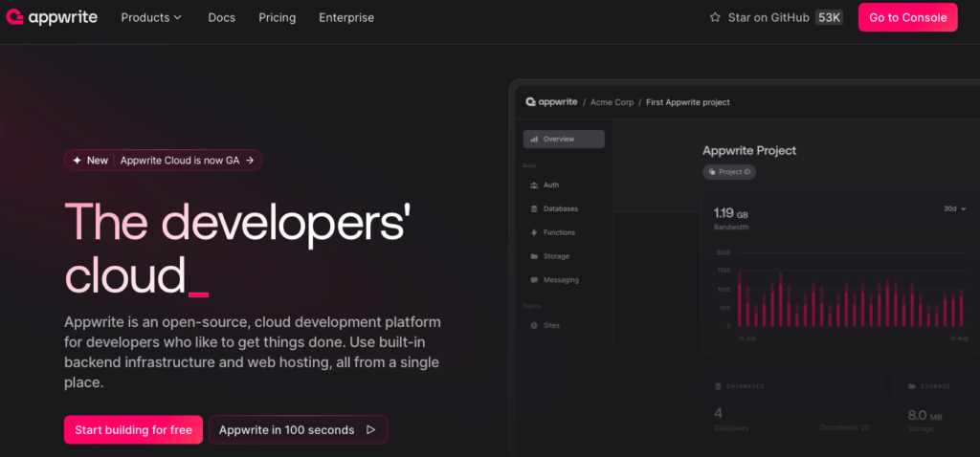Open Overview in the console sidebar
The width and height of the screenshot is (980, 457).
point(564,140)
